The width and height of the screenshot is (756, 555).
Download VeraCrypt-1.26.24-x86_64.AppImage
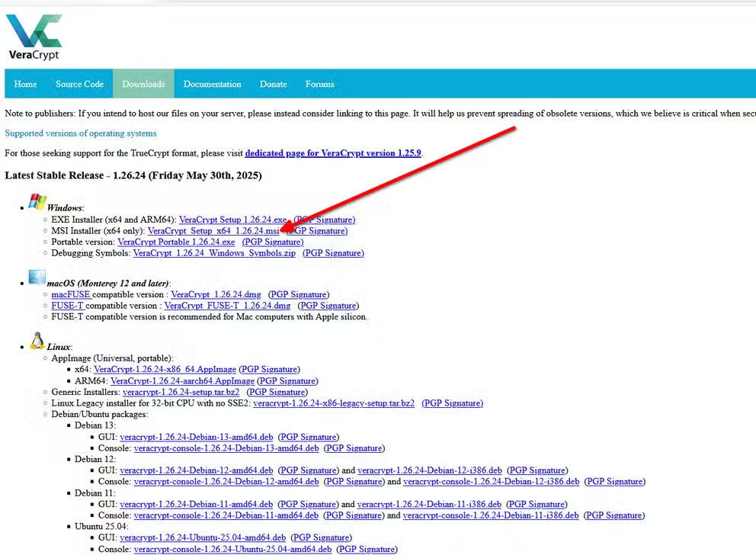coord(165,370)
